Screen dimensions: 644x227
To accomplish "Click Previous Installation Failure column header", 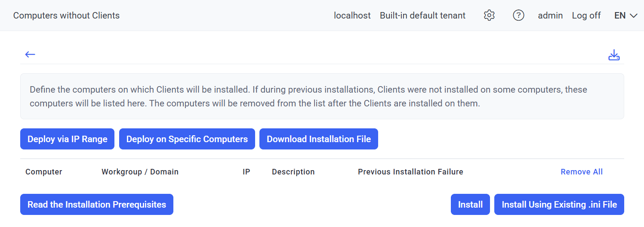I will pos(410,172).
